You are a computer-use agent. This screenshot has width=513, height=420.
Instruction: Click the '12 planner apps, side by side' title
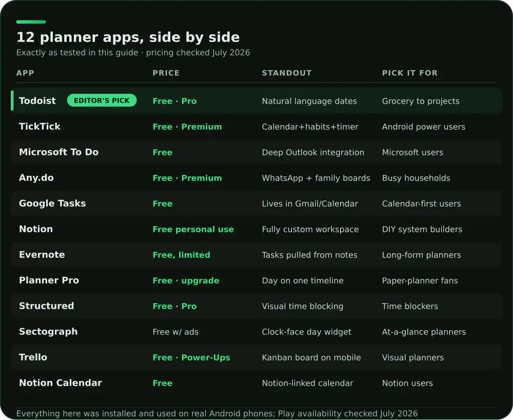point(128,37)
